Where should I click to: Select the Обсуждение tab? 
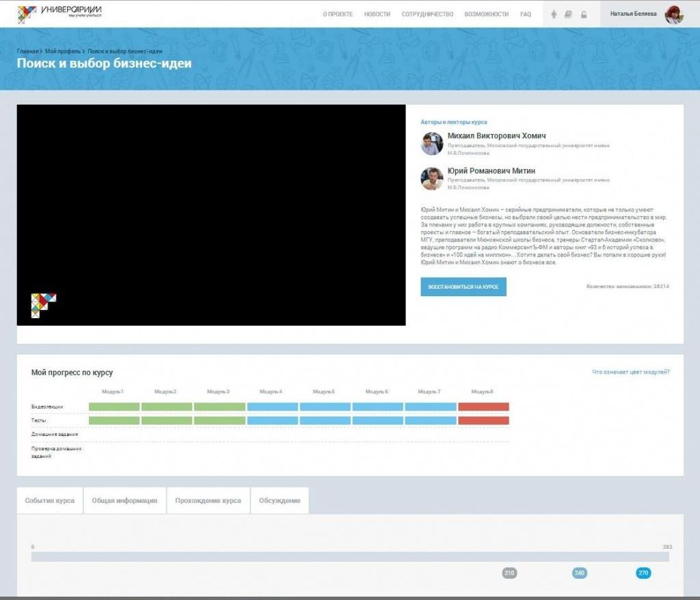pyautogui.click(x=280, y=501)
